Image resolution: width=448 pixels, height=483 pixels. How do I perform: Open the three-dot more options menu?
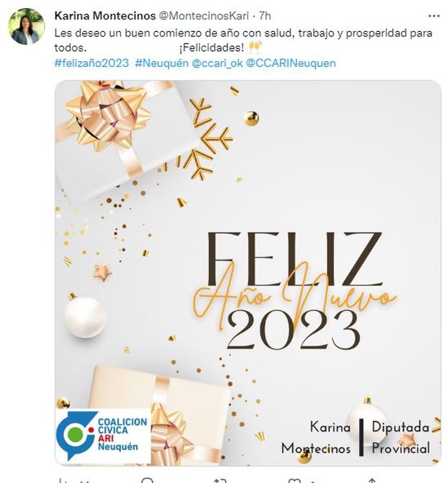434,16
